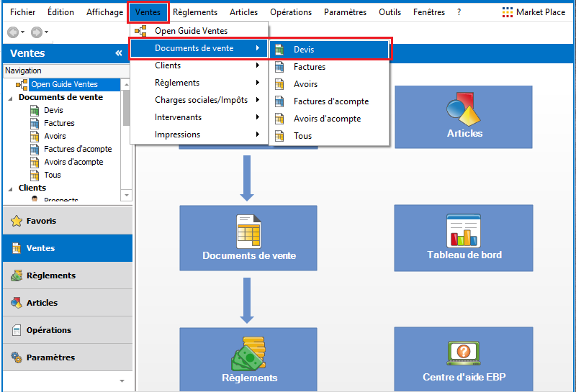Click the back navigation arrow icon
Image resolution: width=576 pixels, height=392 pixels.
pos(13,32)
